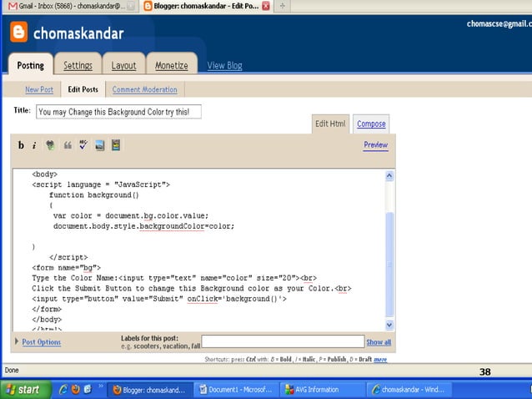Open the Settings tab
This screenshot has height=399, width=532.
click(x=78, y=65)
